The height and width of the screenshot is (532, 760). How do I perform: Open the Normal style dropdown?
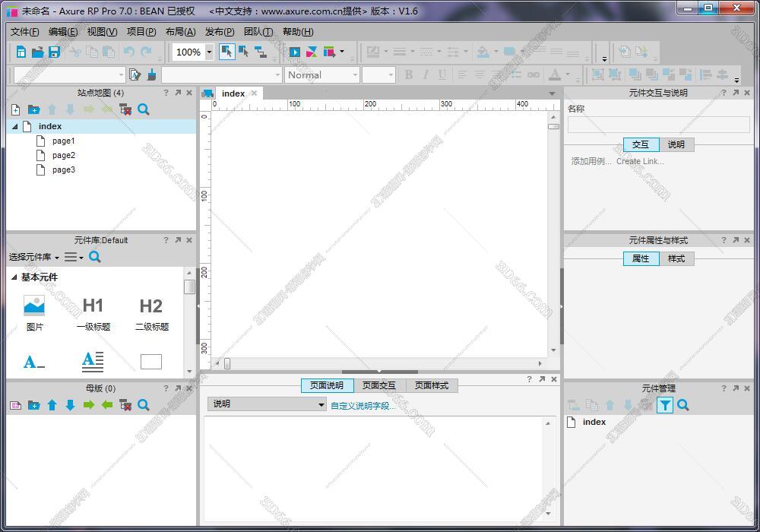tap(322, 74)
